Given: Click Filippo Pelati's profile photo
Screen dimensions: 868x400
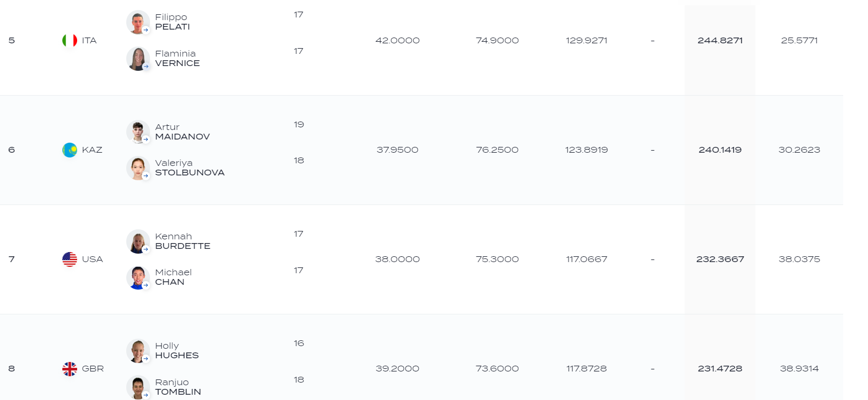Looking at the screenshot, I should (x=138, y=22).
